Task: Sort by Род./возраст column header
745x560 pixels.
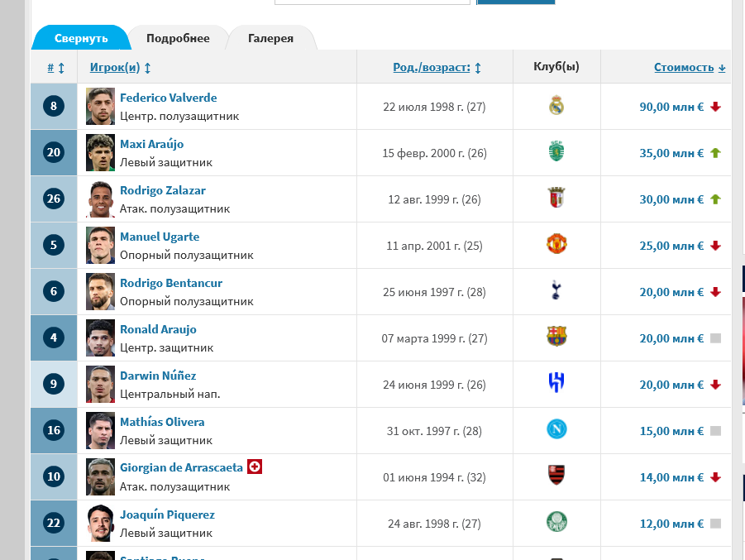Action: pyautogui.click(x=437, y=68)
